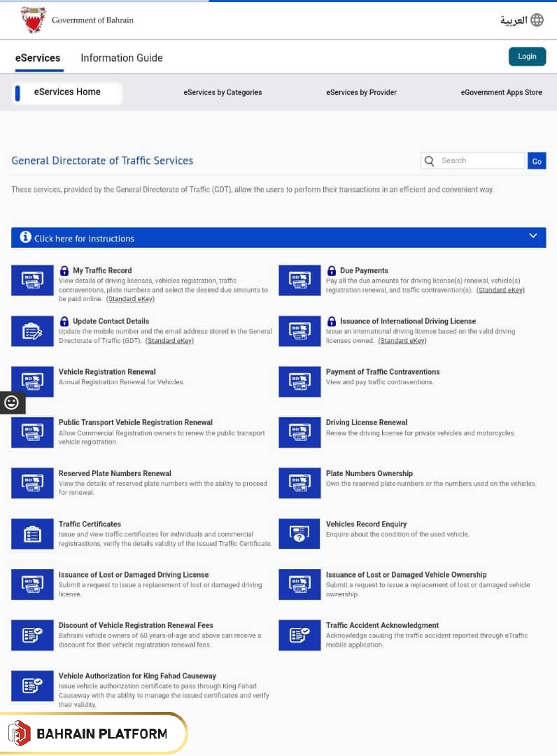Screen dimensions: 557x756
Task: Open the Update Contact Details icon
Action: (x=32, y=331)
